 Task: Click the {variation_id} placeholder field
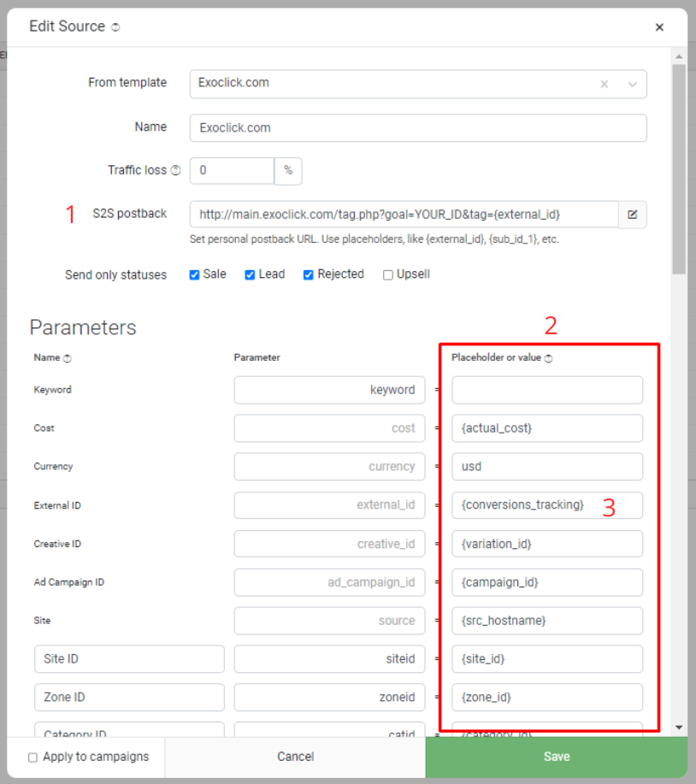[x=547, y=544]
